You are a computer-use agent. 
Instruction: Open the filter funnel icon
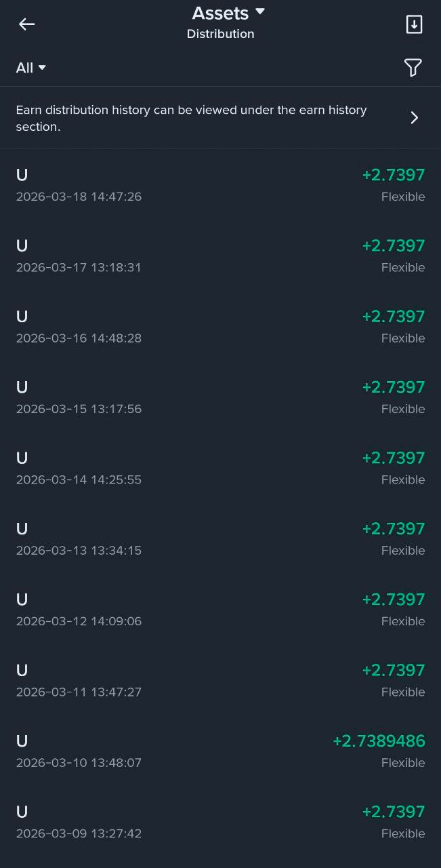tap(413, 67)
